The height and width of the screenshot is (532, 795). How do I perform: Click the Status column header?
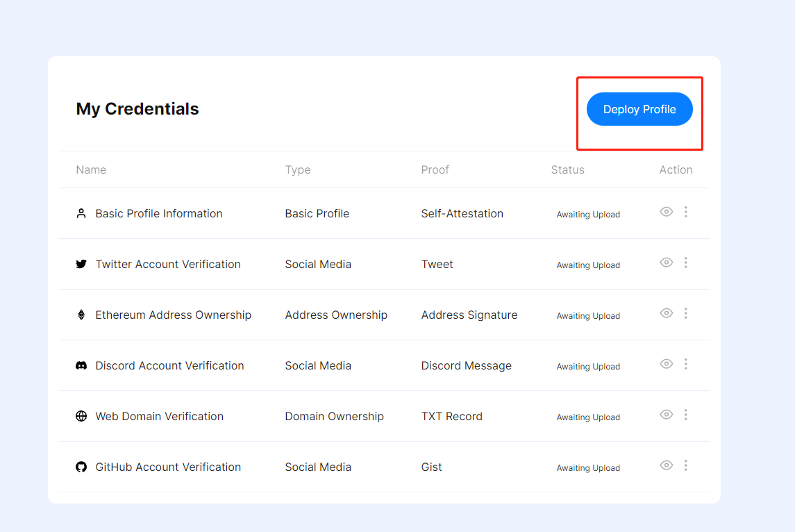(x=568, y=170)
